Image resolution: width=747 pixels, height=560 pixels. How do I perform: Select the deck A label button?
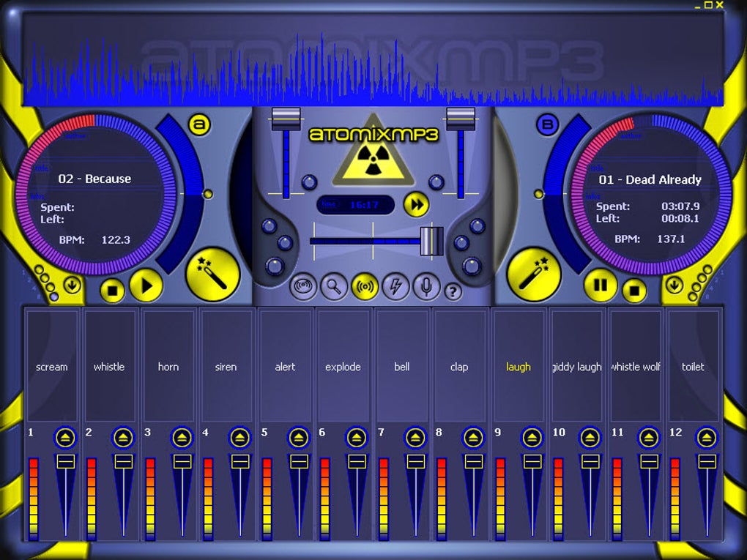point(200,124)
